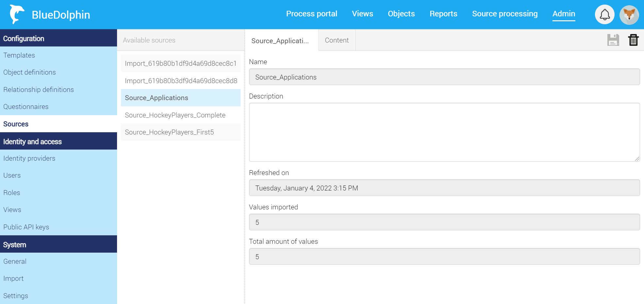Click the save floppy disk icon
644x304 pixels.
click(x=613, y=40)
